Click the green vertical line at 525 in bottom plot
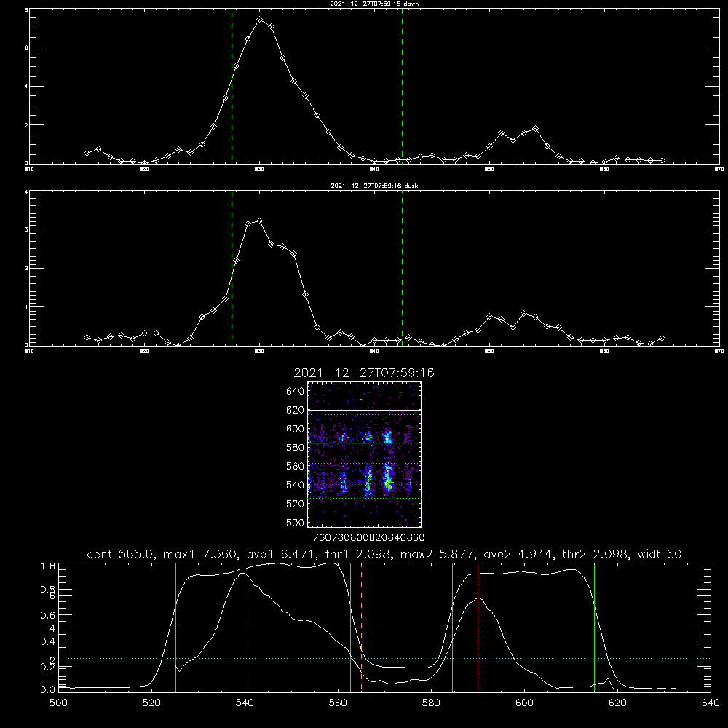Viewport: 728px width, 728px height. [x=175, y=628]
